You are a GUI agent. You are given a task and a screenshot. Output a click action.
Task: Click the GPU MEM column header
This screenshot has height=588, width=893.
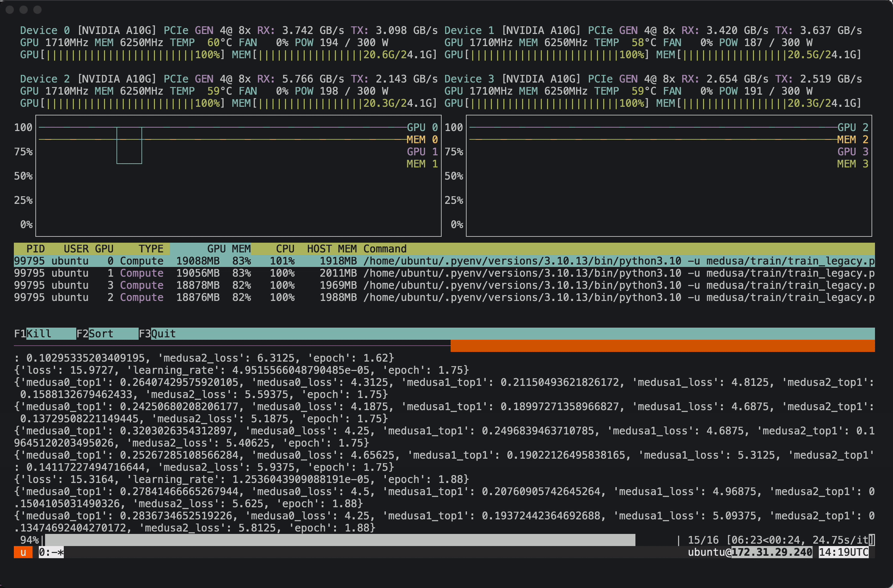click(228, 249)
